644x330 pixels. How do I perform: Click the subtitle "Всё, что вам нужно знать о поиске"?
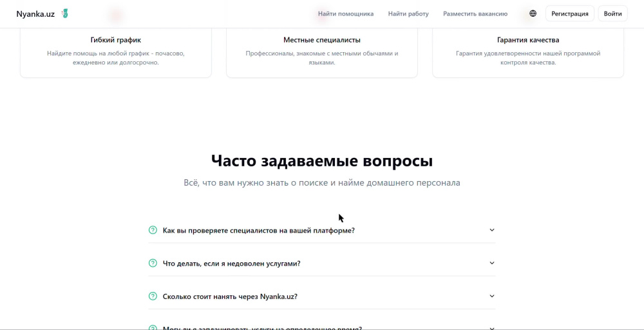pyautogui.click(x=322, y=182)
